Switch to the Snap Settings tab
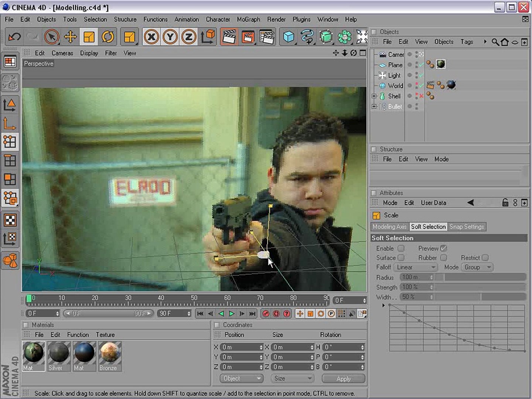532x399 pixels. 467,227
